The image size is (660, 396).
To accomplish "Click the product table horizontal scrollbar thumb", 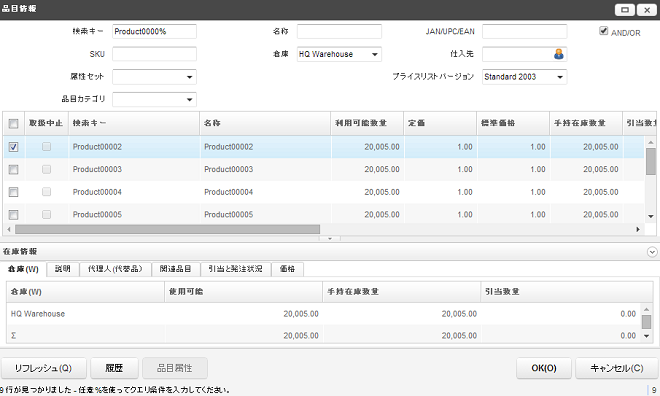I will (168, 229).
